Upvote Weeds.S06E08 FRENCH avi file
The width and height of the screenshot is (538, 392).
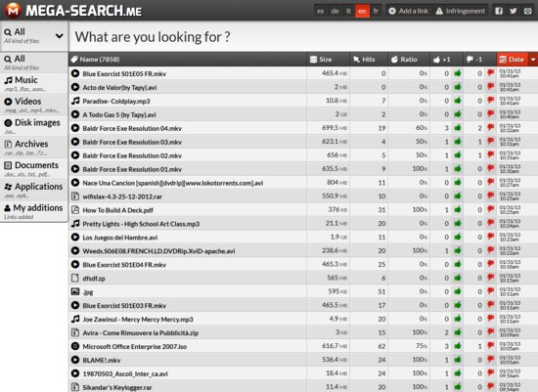458,250
